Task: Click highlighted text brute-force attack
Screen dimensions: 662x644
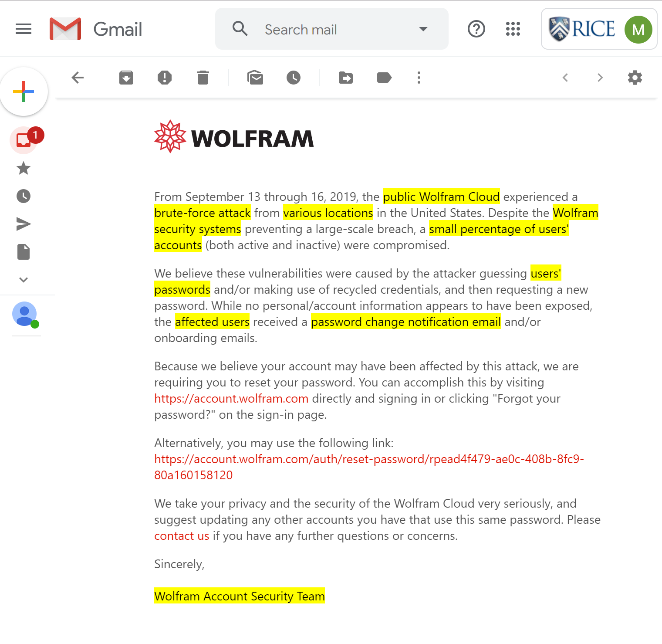Action: 203,213
